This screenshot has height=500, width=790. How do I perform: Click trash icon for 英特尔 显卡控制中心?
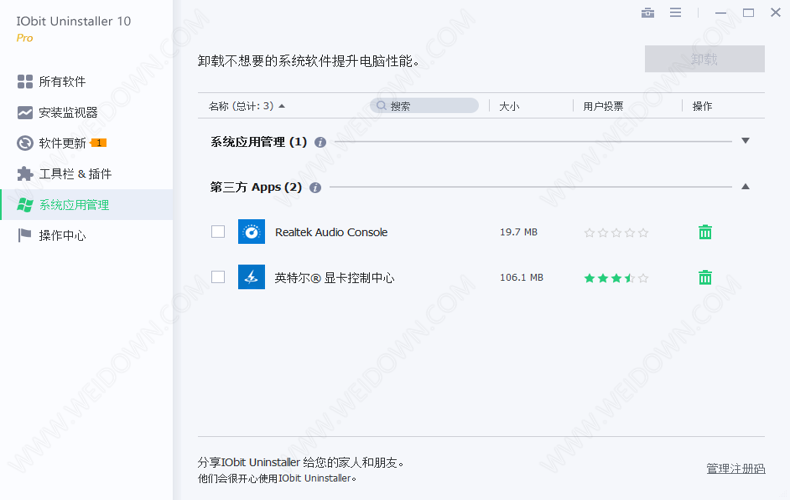pyautogui.click(x=705, y=277)
